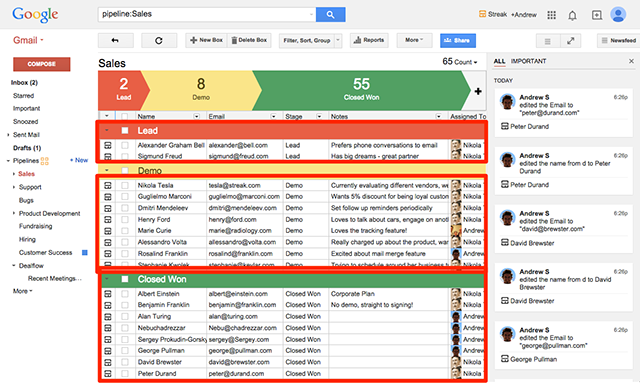Open the notifications bell icon
Viewport: 640px width, 383px height.
click(573, 16)
